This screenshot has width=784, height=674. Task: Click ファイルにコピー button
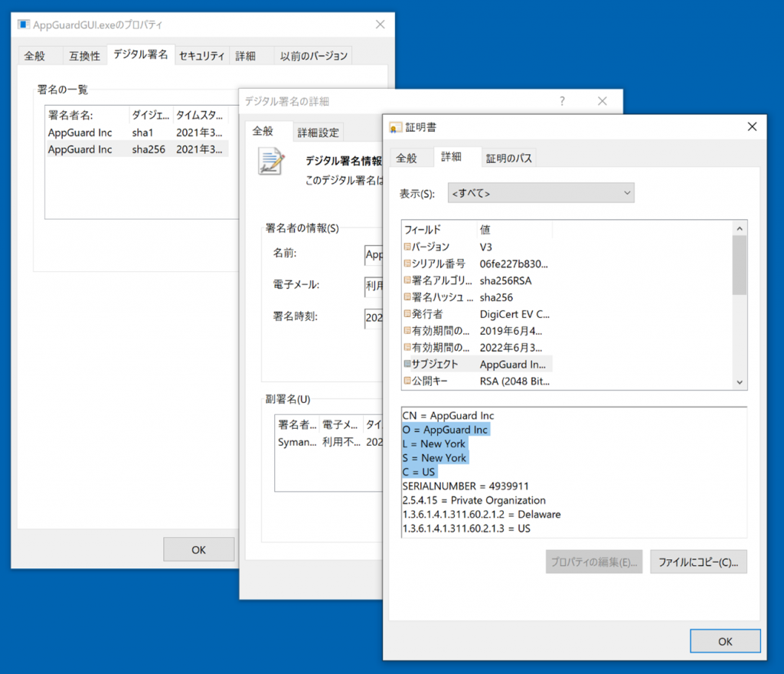tap(698, 561)
